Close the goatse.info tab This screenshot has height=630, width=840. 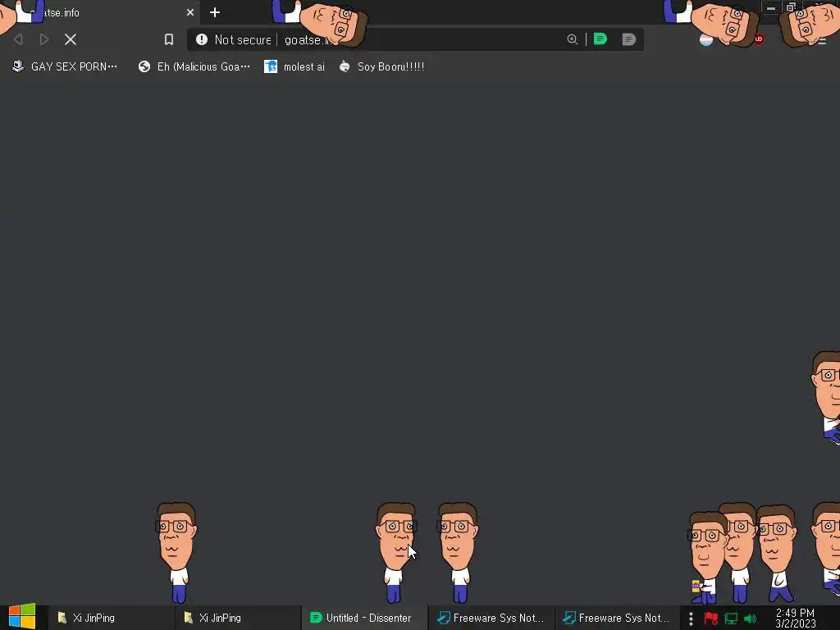190,12
